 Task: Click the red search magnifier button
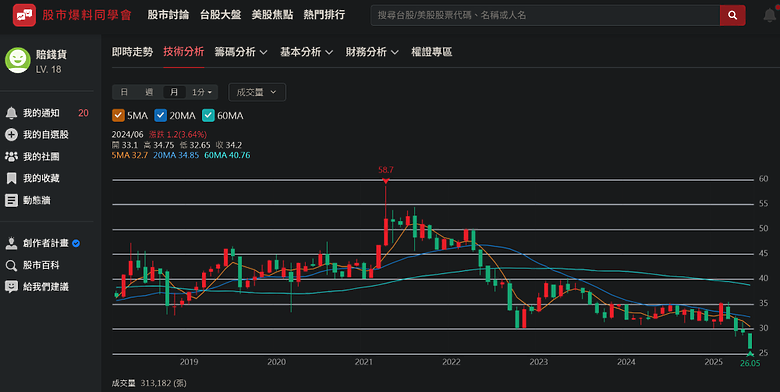[x=732, y=15]
